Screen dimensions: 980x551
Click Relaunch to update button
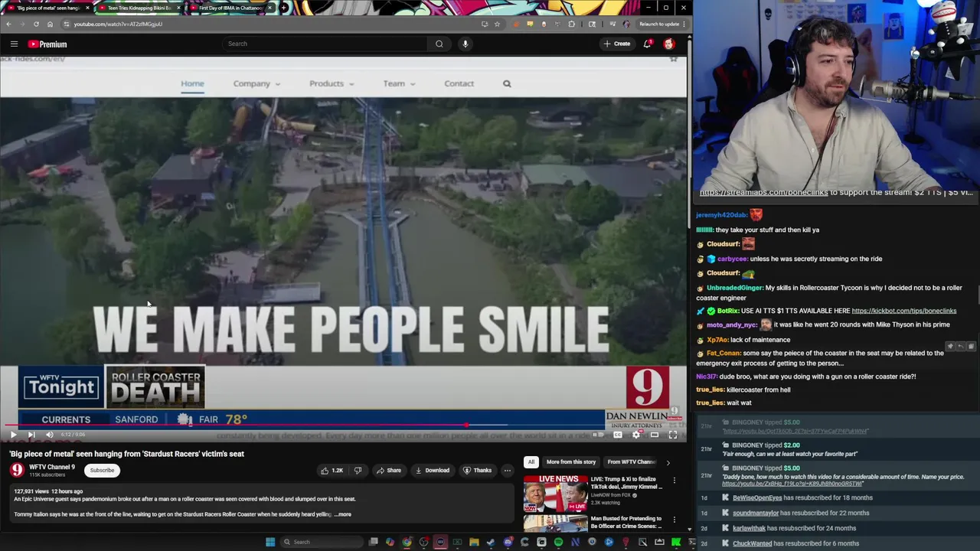659,24
